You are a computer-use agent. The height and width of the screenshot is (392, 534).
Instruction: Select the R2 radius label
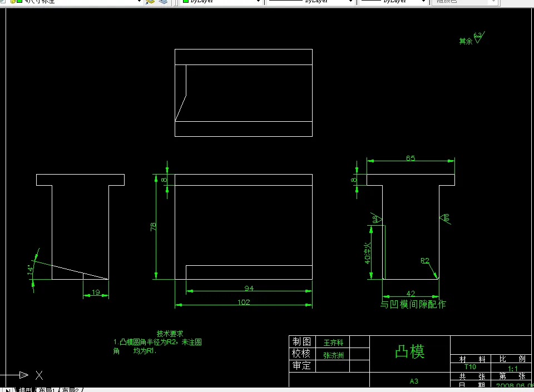tap(424, 261)
